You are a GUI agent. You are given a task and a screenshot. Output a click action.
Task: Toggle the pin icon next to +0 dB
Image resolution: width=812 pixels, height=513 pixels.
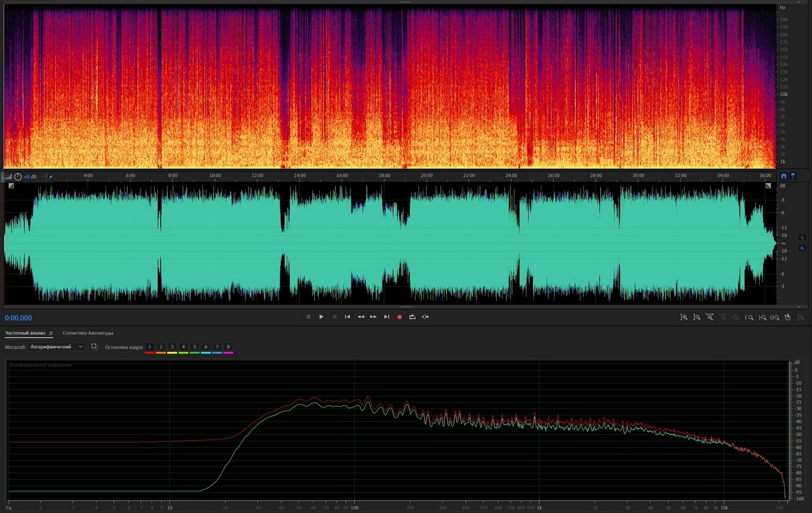coord(50,177)
